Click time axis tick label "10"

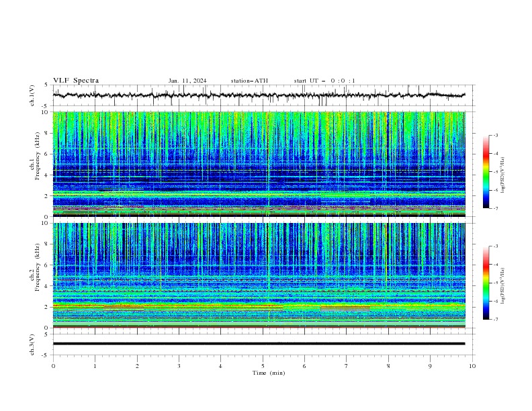pyautogui.click(x=472, y=366)
